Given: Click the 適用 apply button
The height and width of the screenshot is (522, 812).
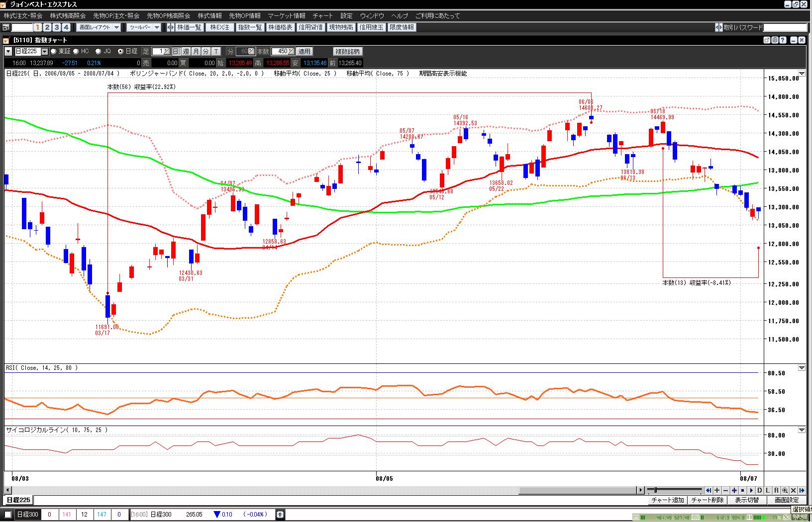Looking at the screenshot, I should point(304,51).
